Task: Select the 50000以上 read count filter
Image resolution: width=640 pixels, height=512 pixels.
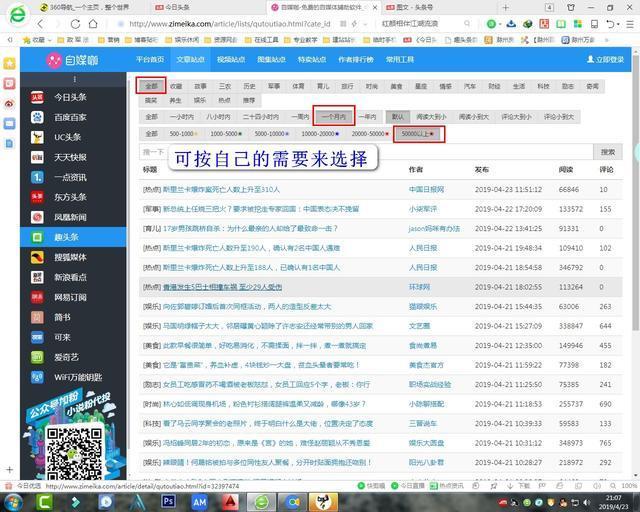Action: [416, 133]
